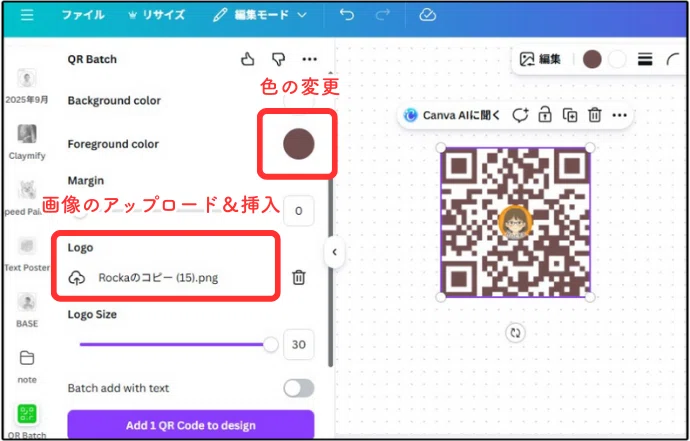Viewport: 690px width, 441px height.
Task: Check the cloud save status icon
Action: click(x=427, y=15)
